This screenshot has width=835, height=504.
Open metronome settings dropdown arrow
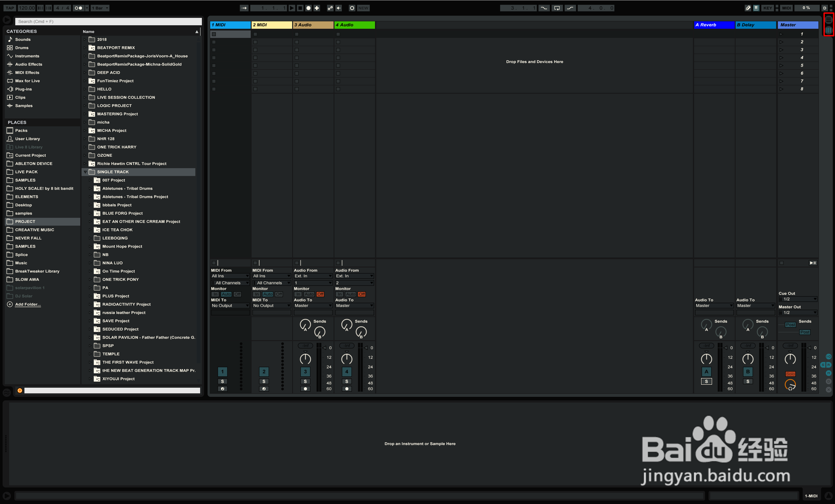point(87,8)
